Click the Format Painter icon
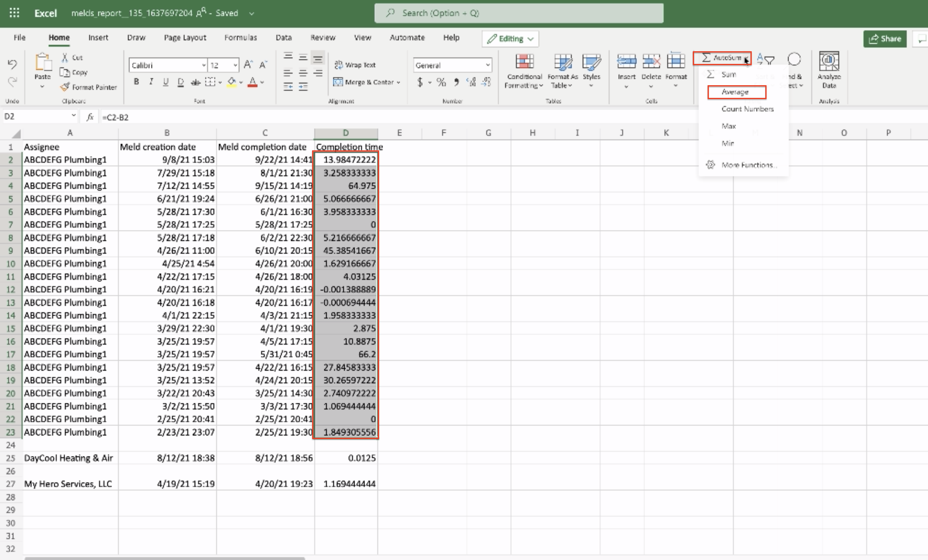 tap(65, 87)
